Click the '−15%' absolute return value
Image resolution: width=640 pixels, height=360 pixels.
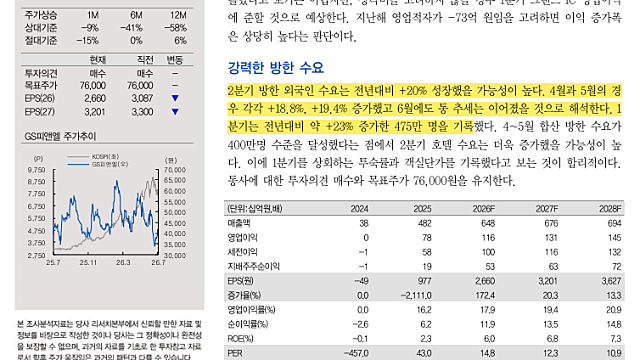pyautogui.click(x=88, y=40)
